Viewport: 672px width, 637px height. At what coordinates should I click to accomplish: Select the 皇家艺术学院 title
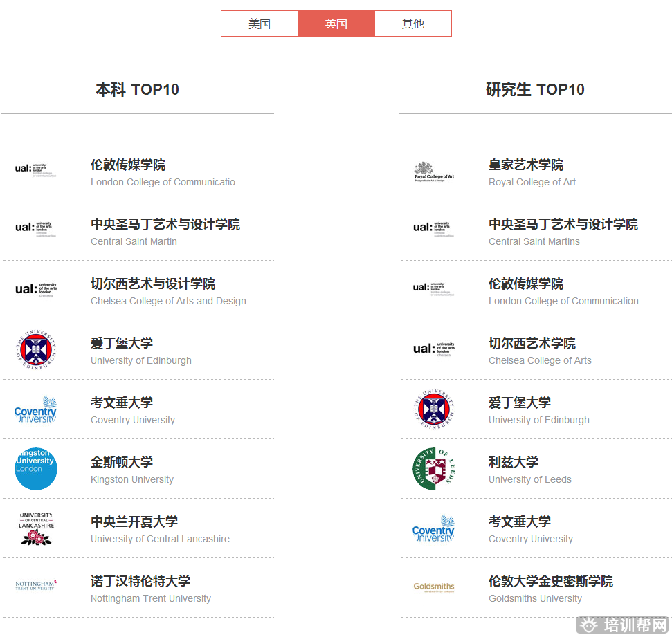[526, 165]
